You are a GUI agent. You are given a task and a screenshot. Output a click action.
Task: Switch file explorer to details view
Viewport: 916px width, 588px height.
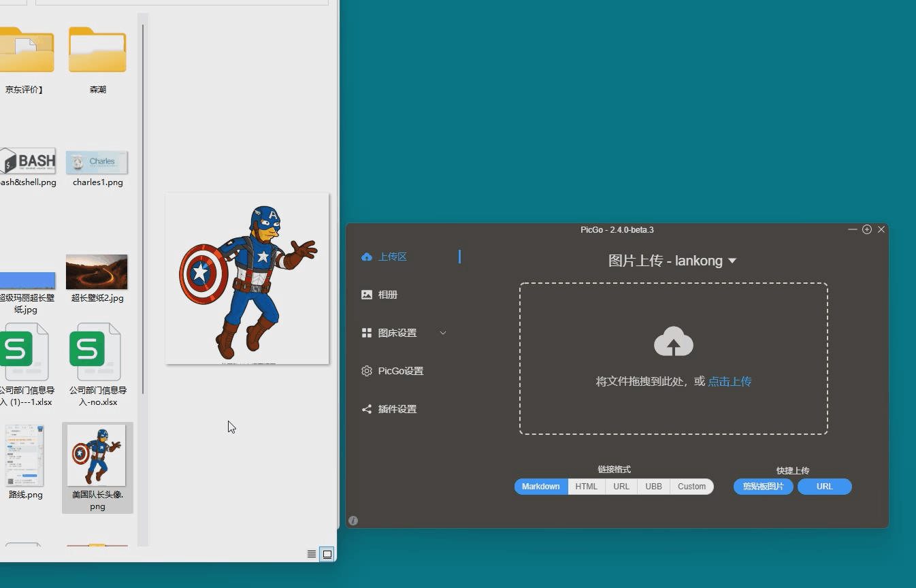pyautogui.click(x=312, y=554)
